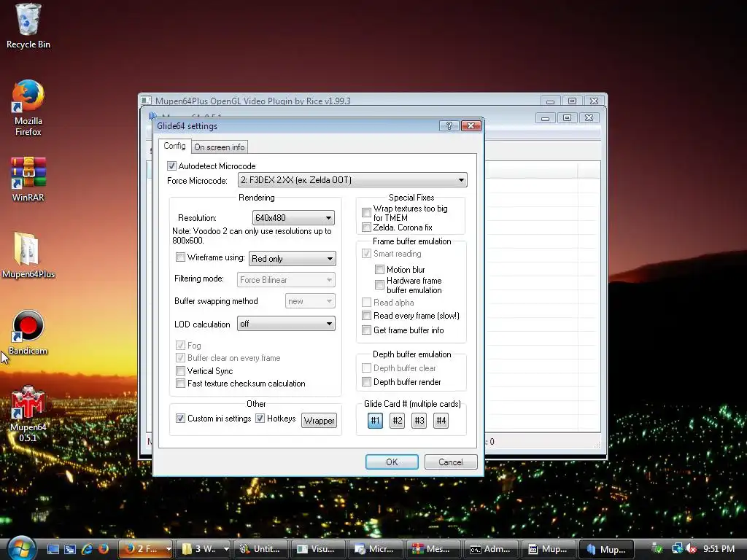Expand Firefox taskbar group arrow
The width and height of the screenshot is (747, 560).
[x=169, y=549]
